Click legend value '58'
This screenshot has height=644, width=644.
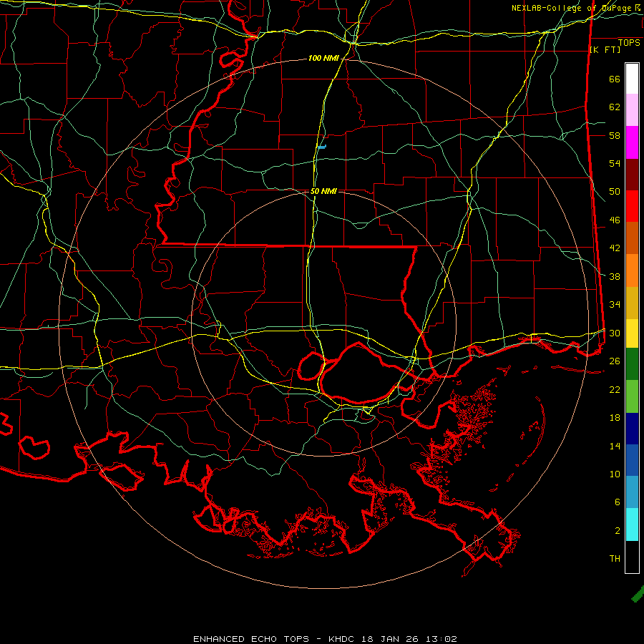615,135
